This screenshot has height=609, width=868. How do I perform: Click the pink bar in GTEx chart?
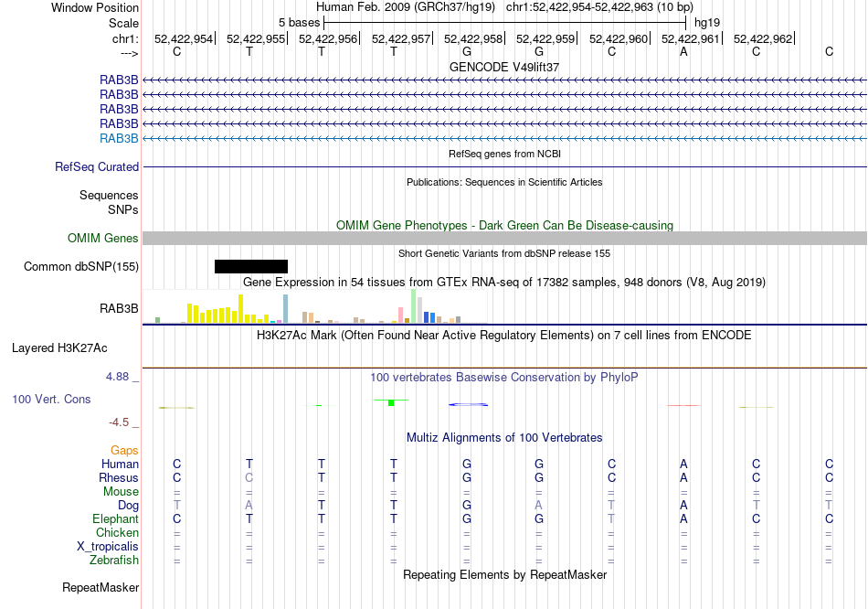click(400, 315)
